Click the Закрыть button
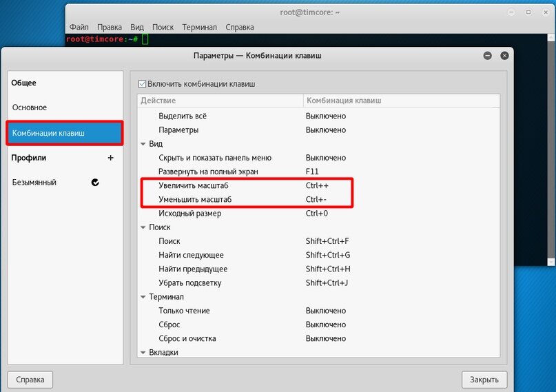Viewport: 556px width, 392px height. coord(484,380)
